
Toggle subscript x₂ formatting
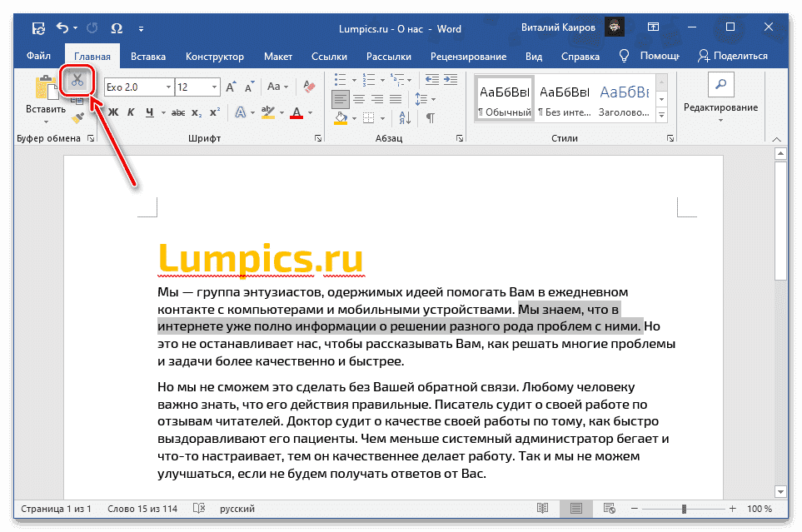click(195, 112)
